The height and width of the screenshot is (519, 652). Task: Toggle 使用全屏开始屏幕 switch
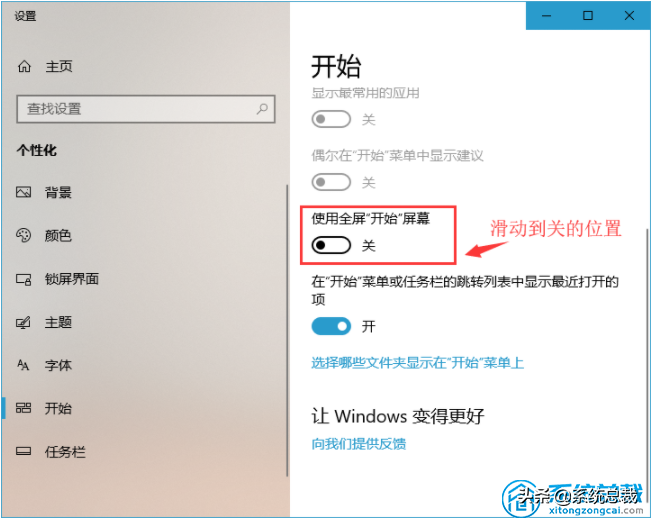(331, 245)
